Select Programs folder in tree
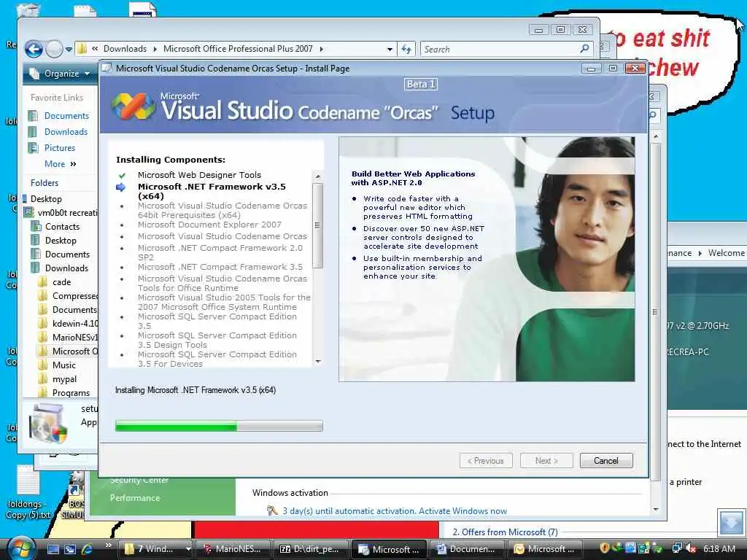The height and width of the screenshot is (560, 747). pos(71,393)
